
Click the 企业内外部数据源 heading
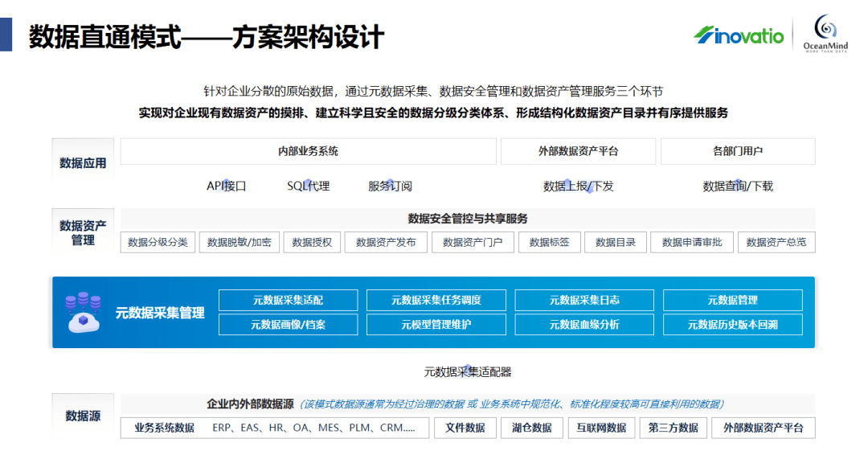[250, 404]
